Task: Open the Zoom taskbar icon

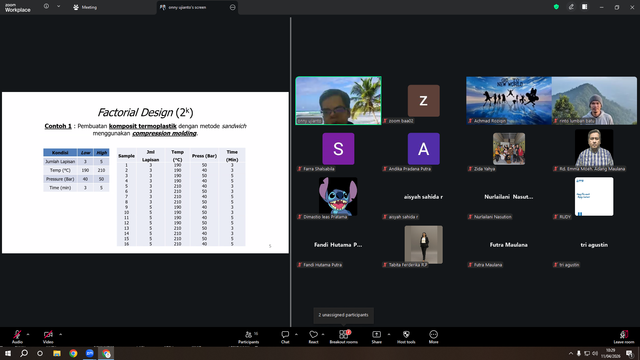Action: [x=90, y=353]
